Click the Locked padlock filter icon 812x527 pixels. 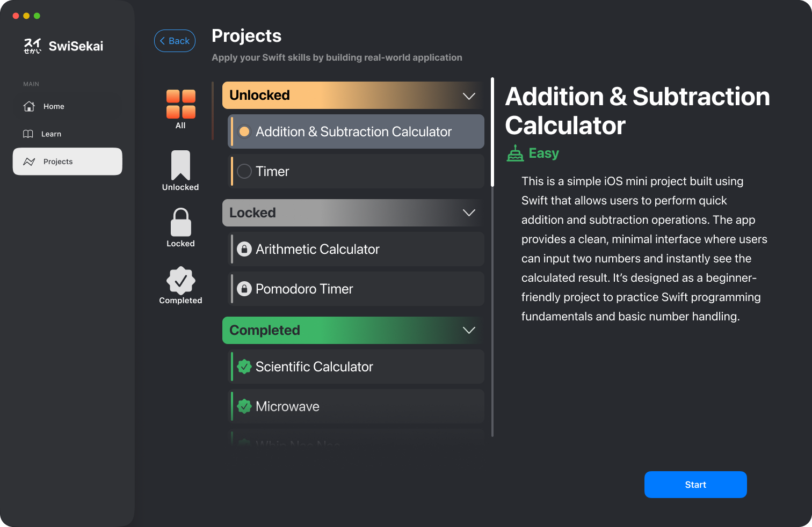tap(180, 224)
